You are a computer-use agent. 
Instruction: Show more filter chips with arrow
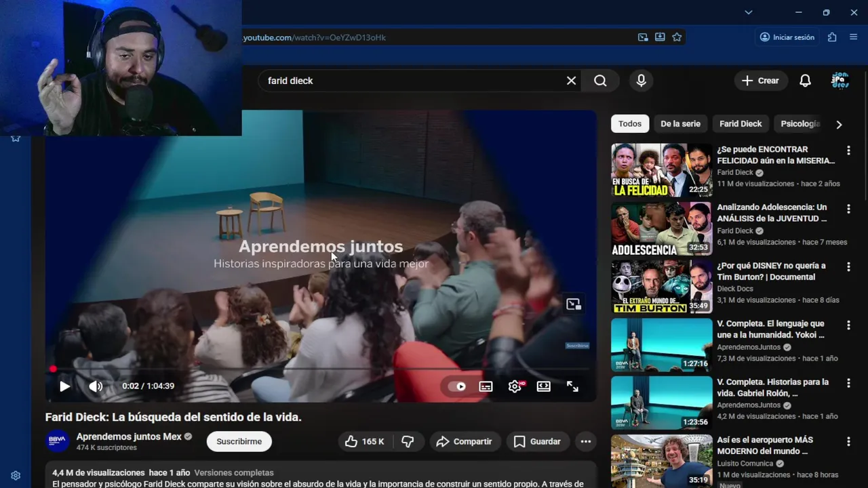click(x=839, y=124)
